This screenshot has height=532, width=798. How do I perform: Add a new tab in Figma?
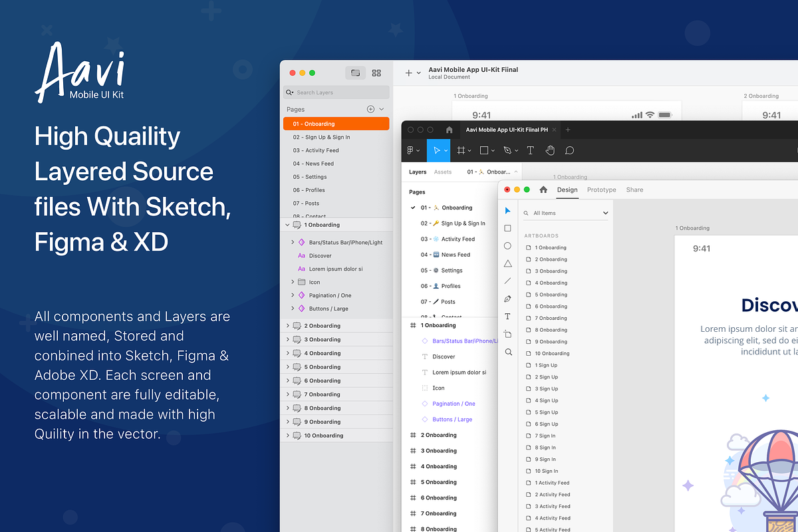click(x=568, y=130)
